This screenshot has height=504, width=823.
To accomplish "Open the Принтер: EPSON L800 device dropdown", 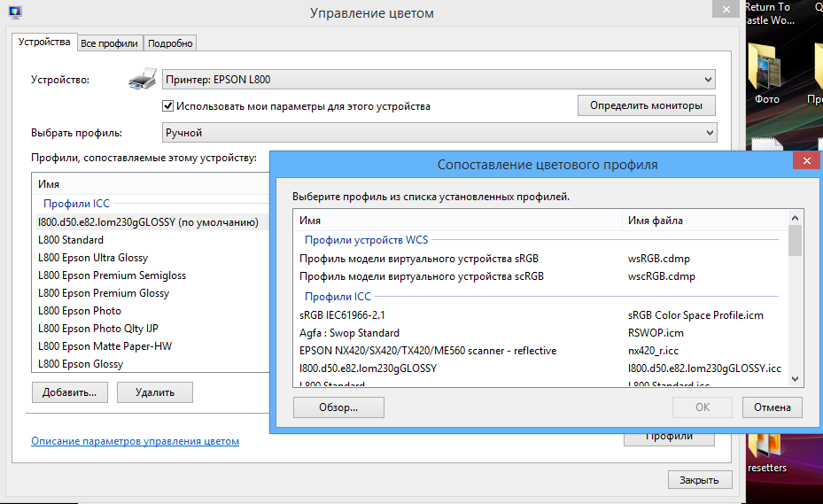I will (439, 80).
